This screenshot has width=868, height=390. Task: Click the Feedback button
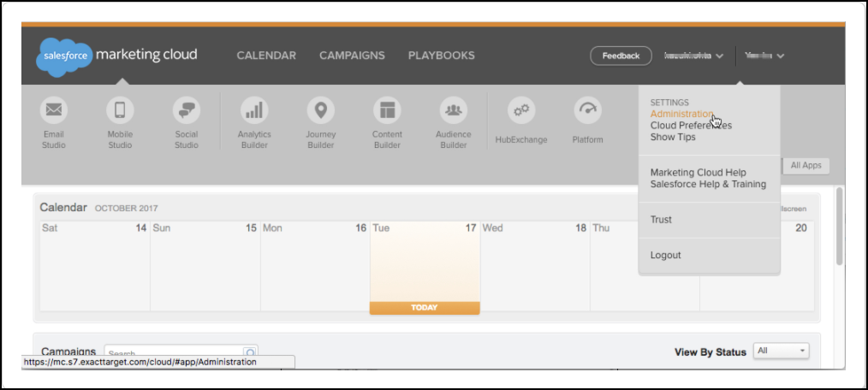click(x=621, y=56)
